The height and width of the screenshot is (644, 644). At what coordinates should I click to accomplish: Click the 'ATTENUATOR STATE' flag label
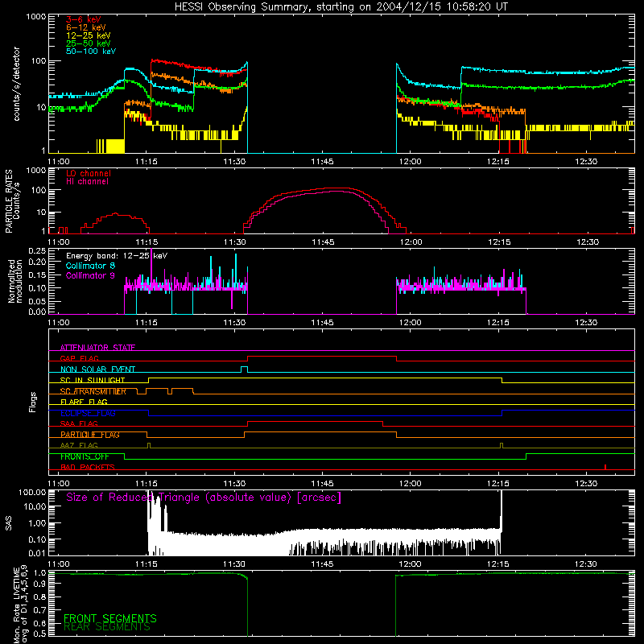[97, 348]
